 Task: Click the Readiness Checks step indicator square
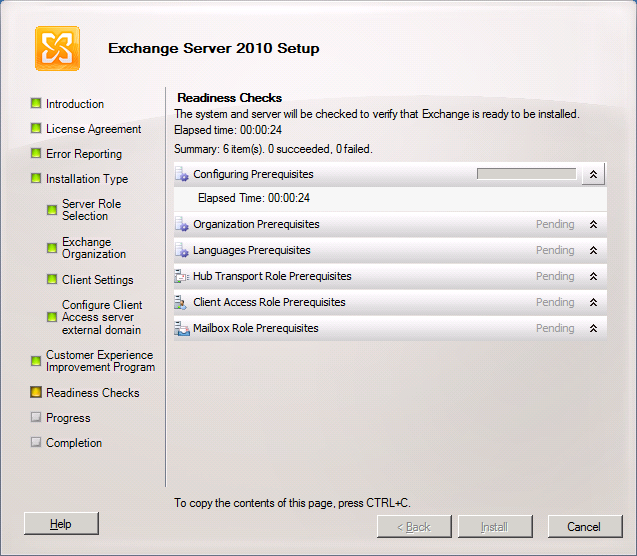coord(36,393)
